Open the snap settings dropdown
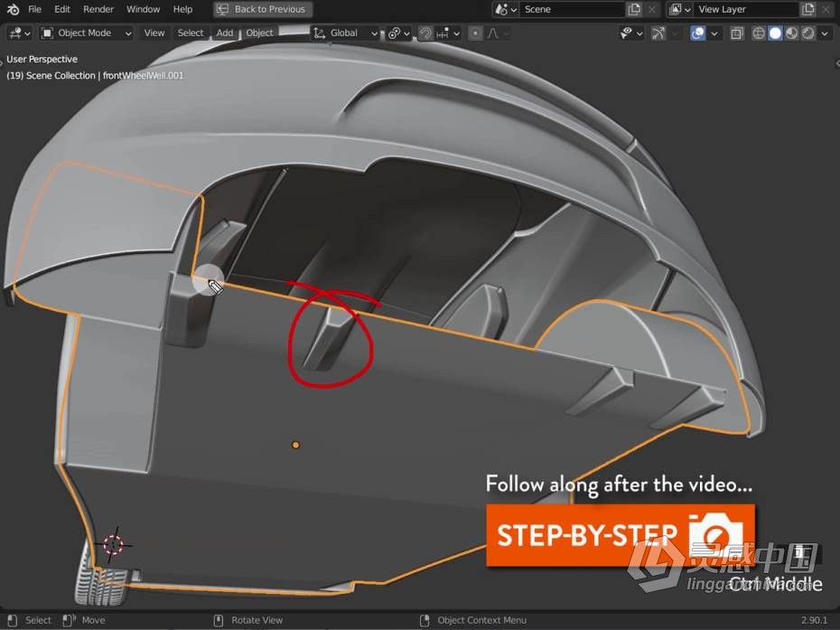Screen dimensions: 840x630 pyautogui.click(x=448, y=33)
